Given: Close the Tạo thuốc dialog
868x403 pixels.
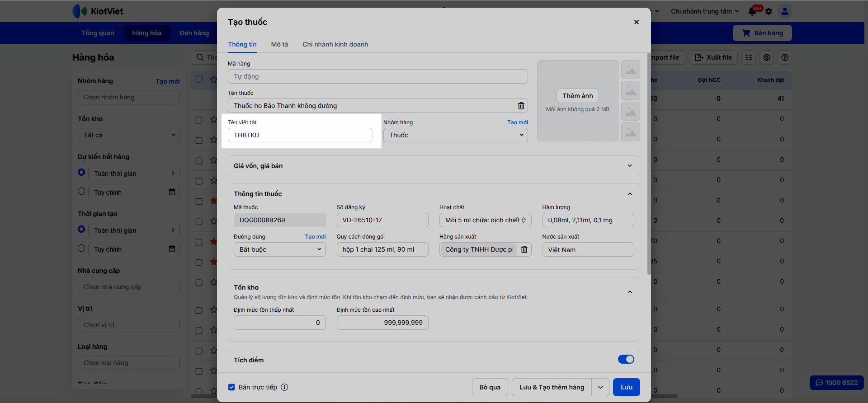Looking at the screenshot, I should tap(636, 22).
